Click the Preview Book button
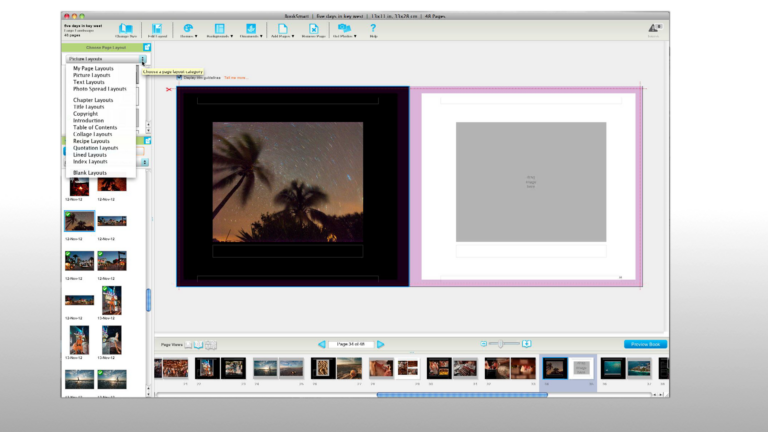The height and width of the screenshot is (432, 768). pos(644,344)
